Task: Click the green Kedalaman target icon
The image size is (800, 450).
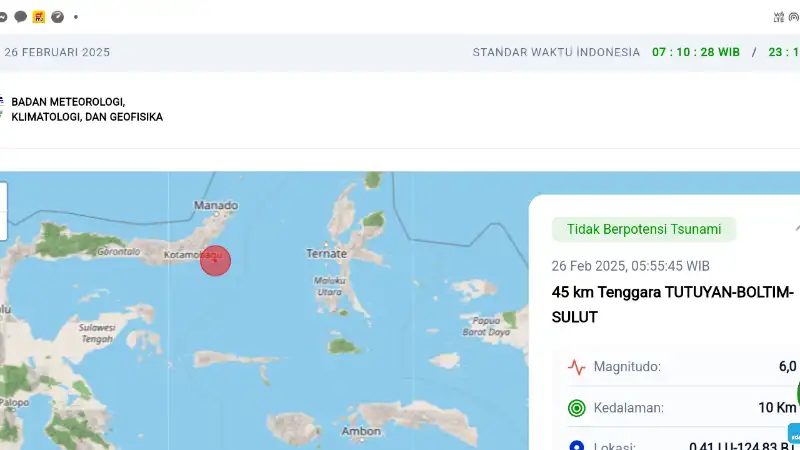Action: 577,408
